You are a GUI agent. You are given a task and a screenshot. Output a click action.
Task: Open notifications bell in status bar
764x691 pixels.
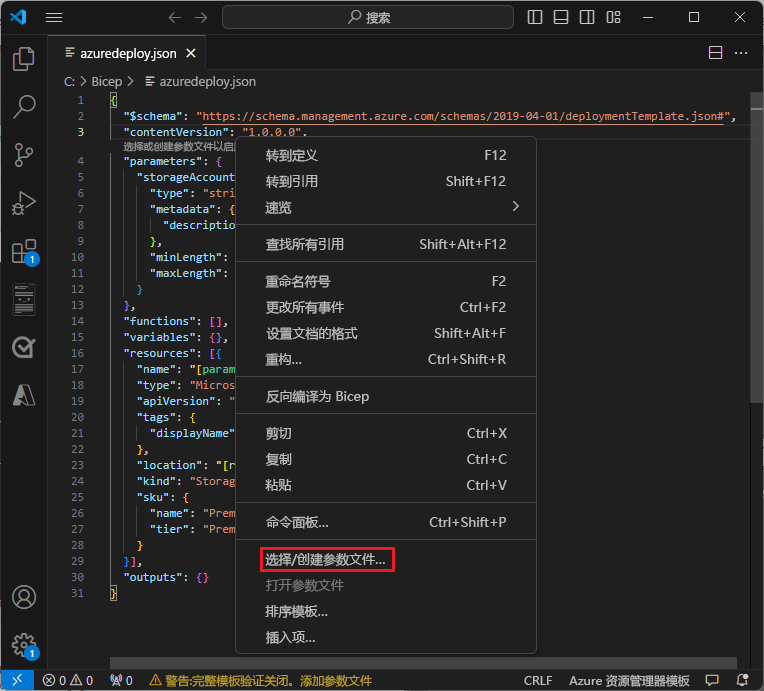click(x=743, y=680)
